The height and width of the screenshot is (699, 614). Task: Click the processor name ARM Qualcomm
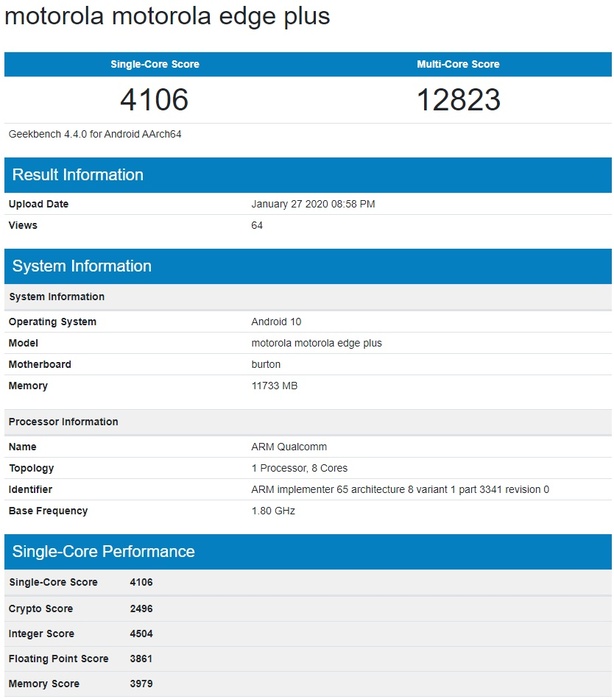tap(289, 447)
